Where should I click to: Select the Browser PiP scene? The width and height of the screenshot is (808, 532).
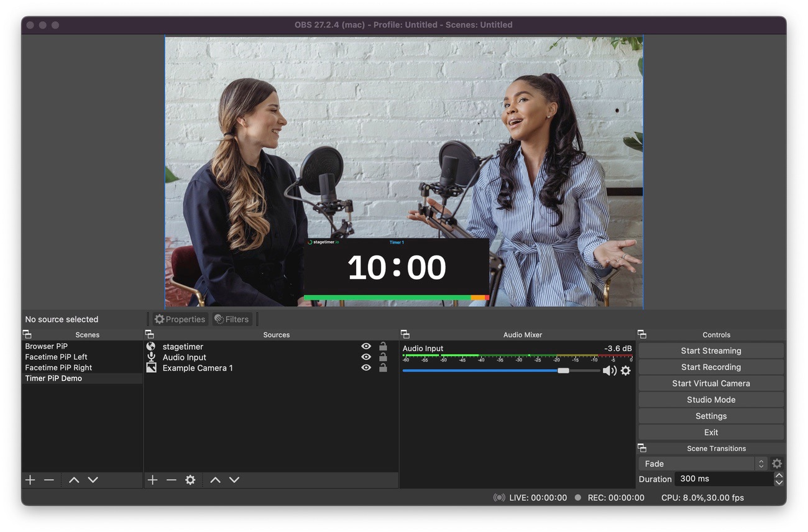47,346
